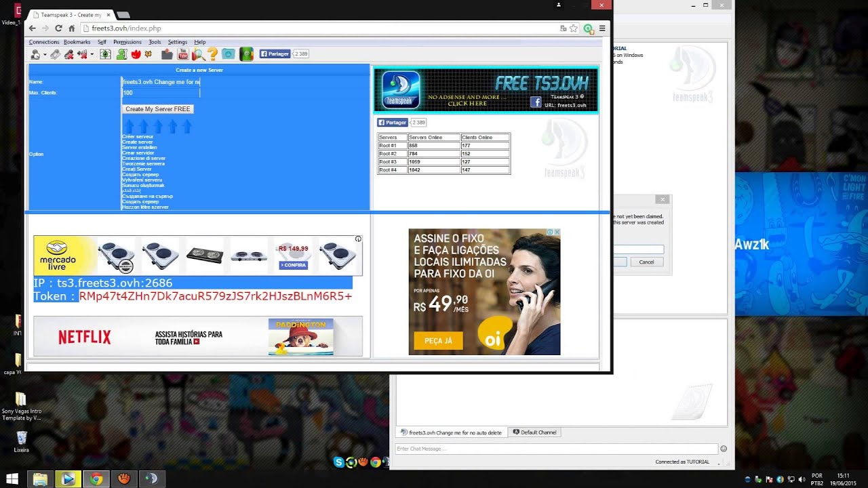Image resolution: width=868 pixels, height=488 pixels.
Task: Switch to the Default Channel chat tab
Action: pyautogui.click(x=534, y=432)
